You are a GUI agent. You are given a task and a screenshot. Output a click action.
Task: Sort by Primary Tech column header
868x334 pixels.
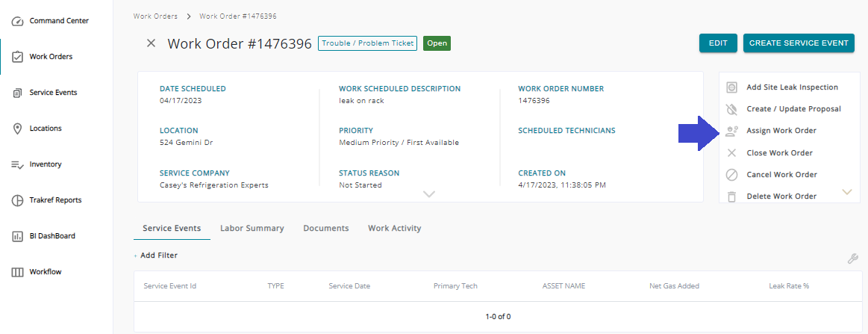pyautogui.click(x=455, y=286)
